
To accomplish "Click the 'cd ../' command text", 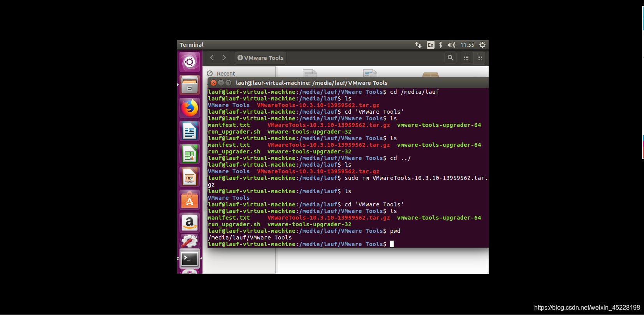I will click(x=400, y=158).
